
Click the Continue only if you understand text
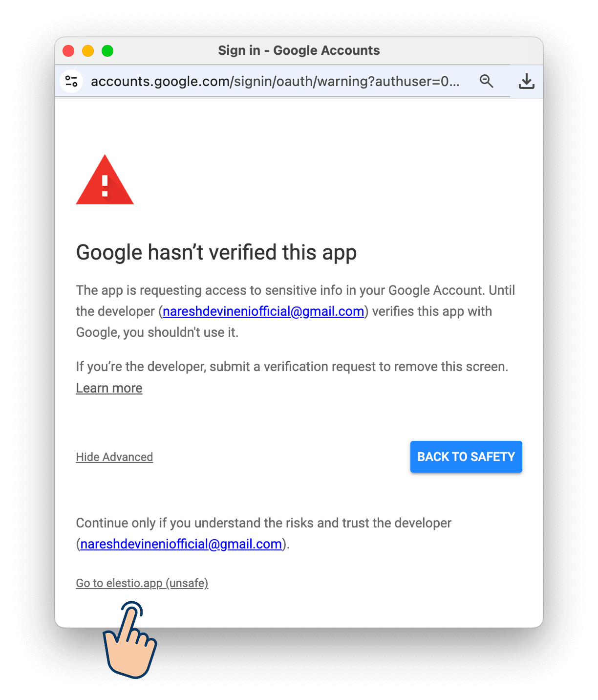264,523
